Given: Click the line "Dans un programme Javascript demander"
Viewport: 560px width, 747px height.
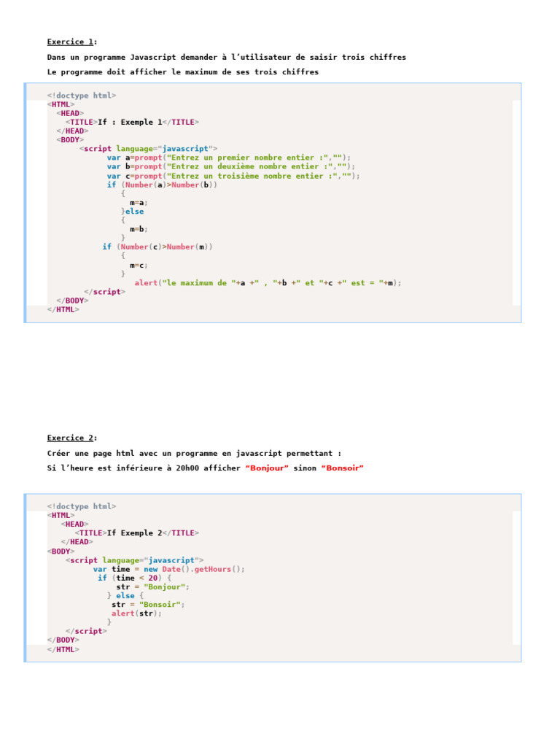Looking at the screenshot, I should click(x=227, y=57).
